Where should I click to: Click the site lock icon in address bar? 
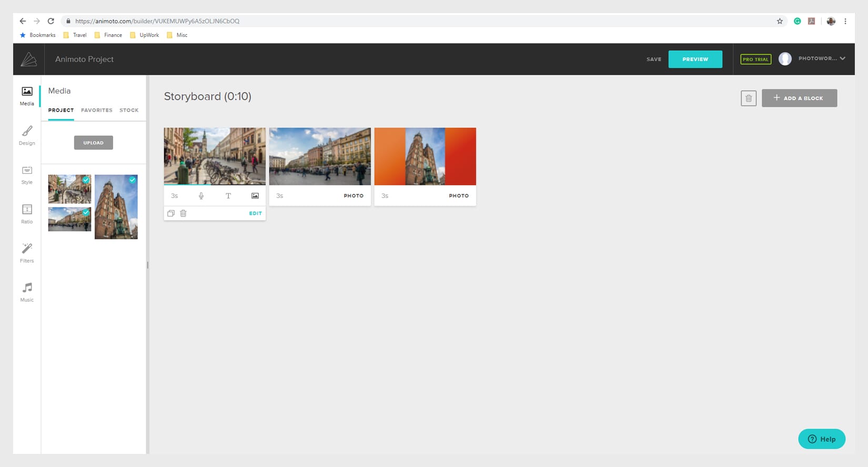coord(68,21)
